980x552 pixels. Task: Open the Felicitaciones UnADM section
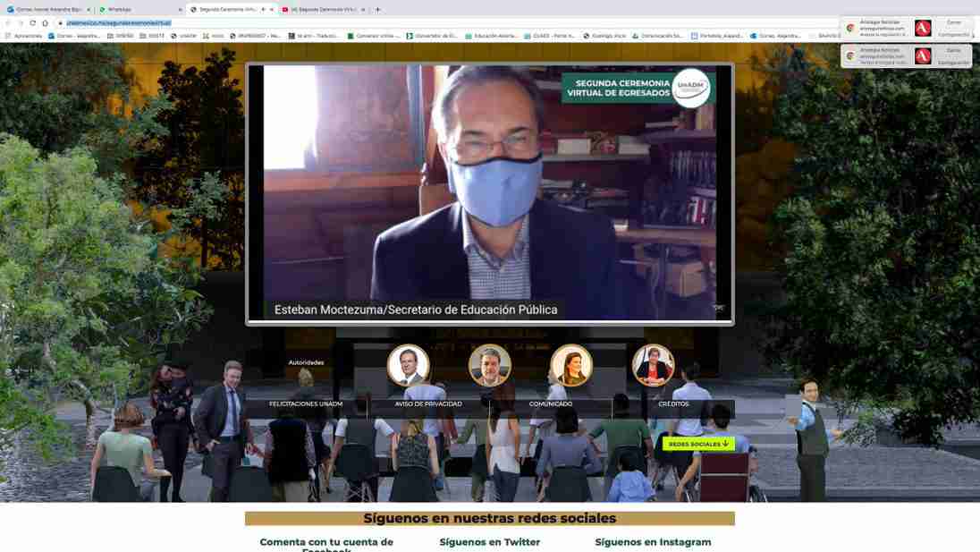pos(306,403)
